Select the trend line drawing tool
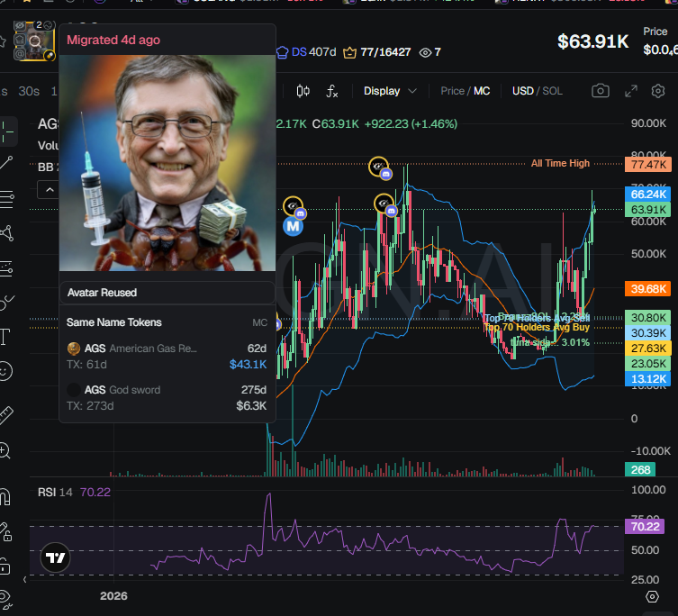Screen dimensions: 678x616 point(6,164)
